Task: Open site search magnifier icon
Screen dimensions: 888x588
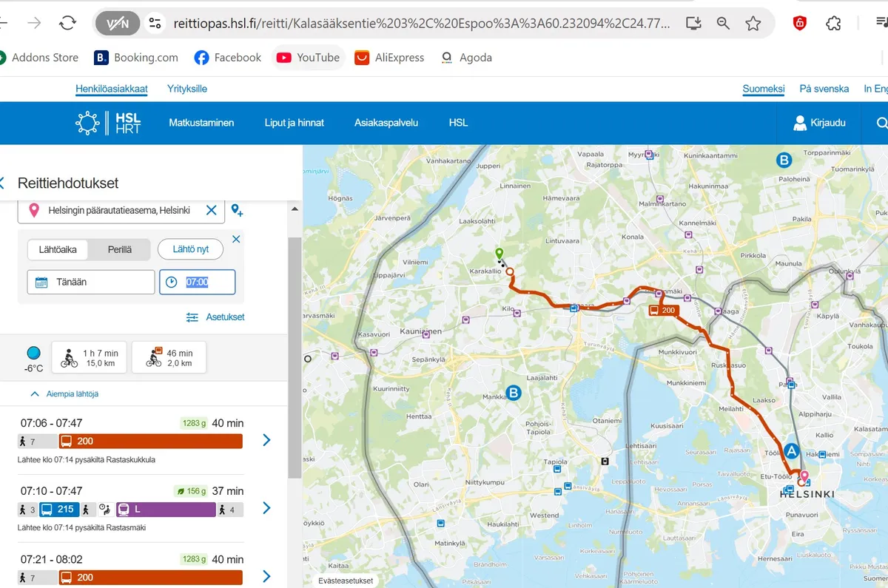Action: [x=881, y=123]
